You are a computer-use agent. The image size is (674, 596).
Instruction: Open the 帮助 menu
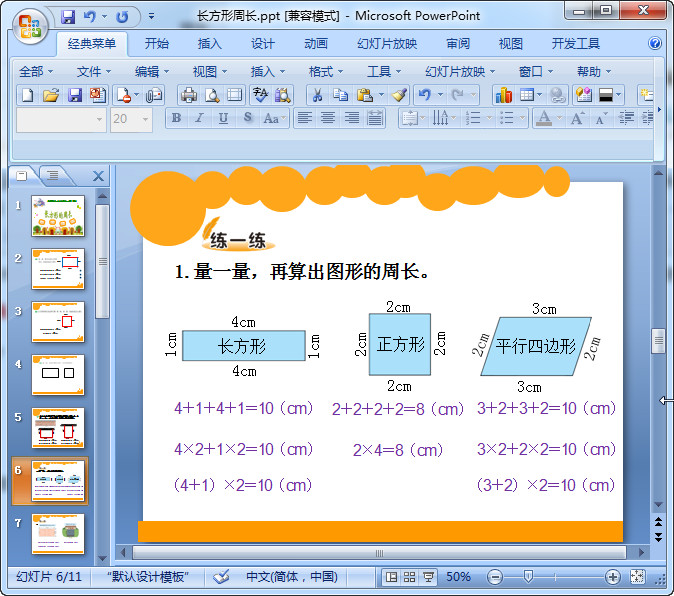click(594, 71)
